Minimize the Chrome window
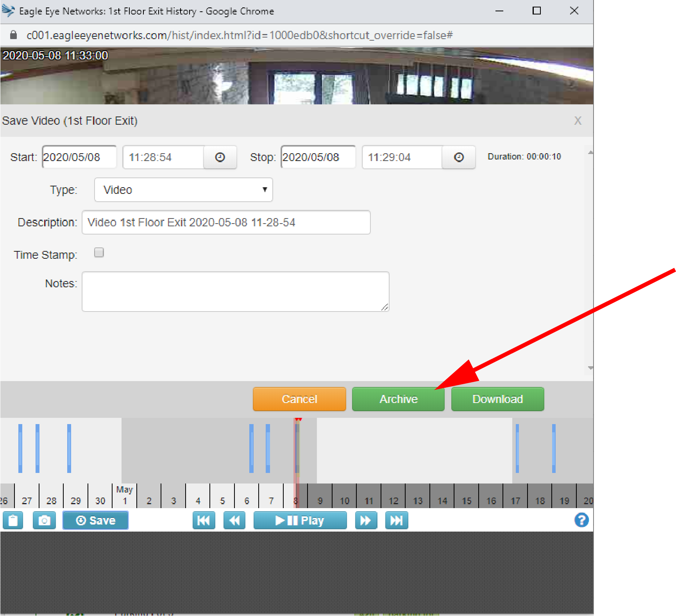 click(499, 11)
